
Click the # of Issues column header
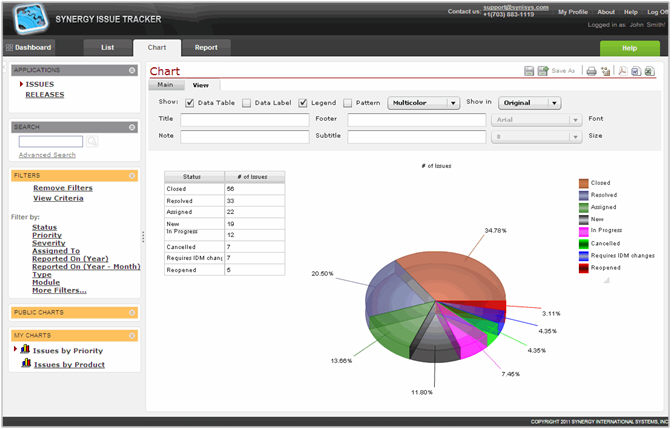(255, 177)
